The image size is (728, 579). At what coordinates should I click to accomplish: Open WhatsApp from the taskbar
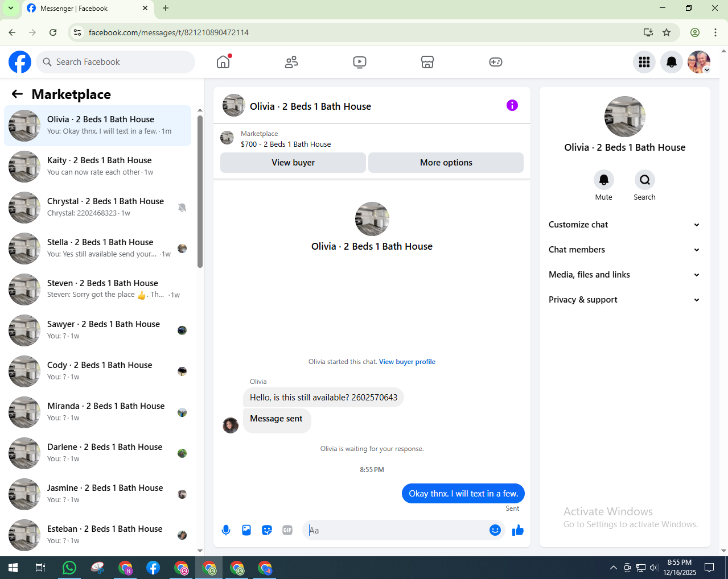[69, 568]
